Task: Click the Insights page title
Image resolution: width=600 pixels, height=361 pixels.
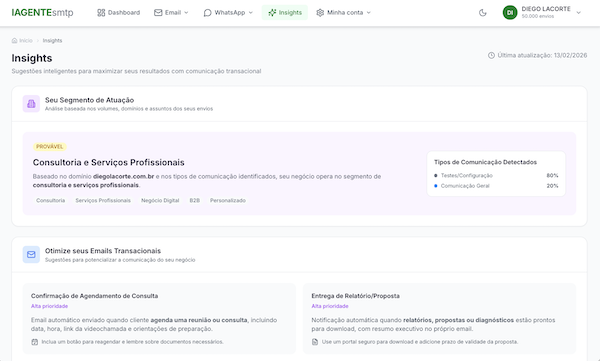Action: coord(32,58)
